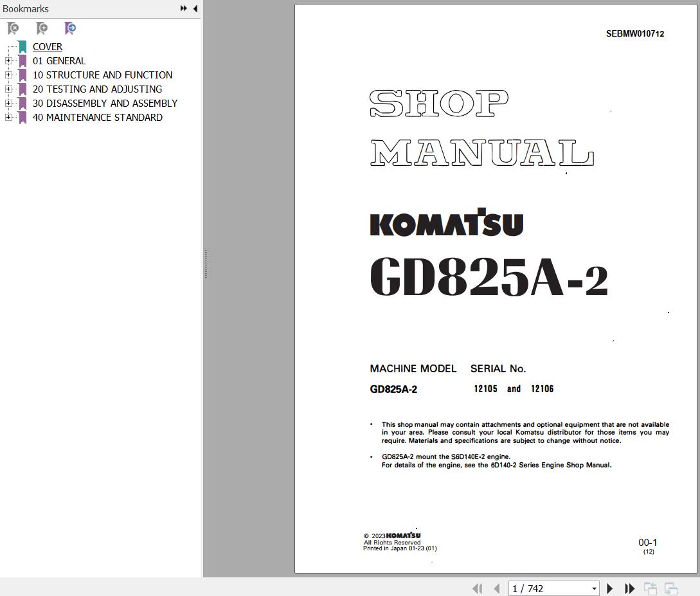Go to the first page

click(x=477, y=588)
